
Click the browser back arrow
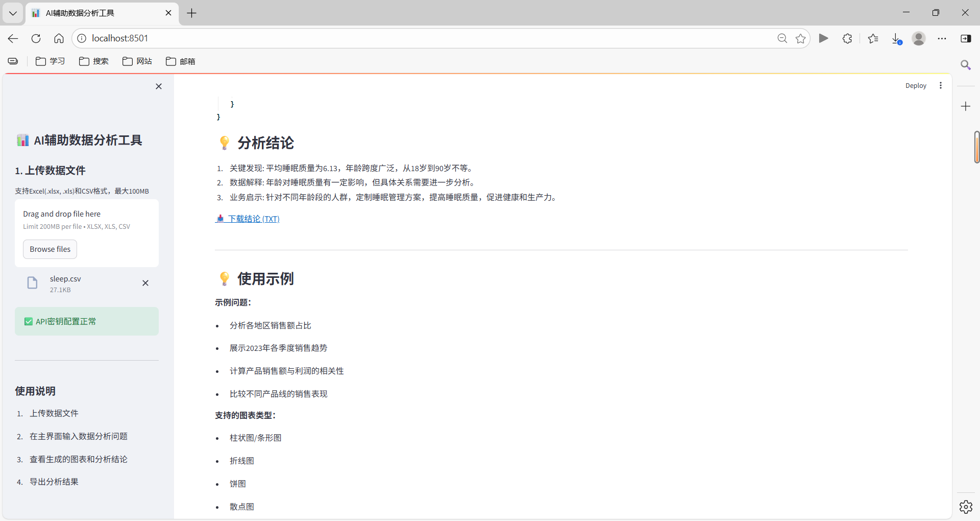[x=13, y=38]
